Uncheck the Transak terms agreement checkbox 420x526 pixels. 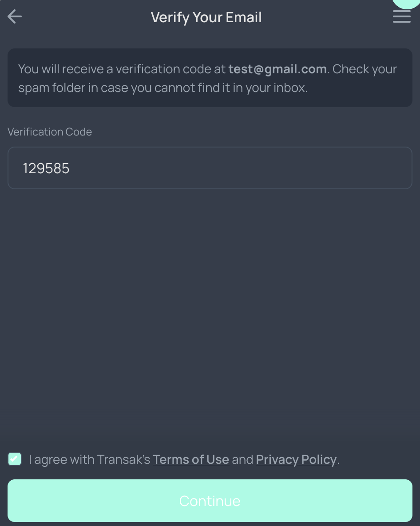[15, 459]
